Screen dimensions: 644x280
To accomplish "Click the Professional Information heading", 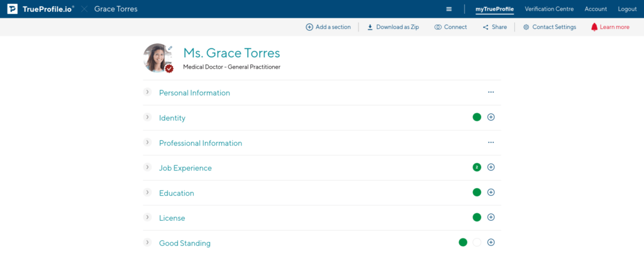I will pyautogui.click(x=201, y=143).
